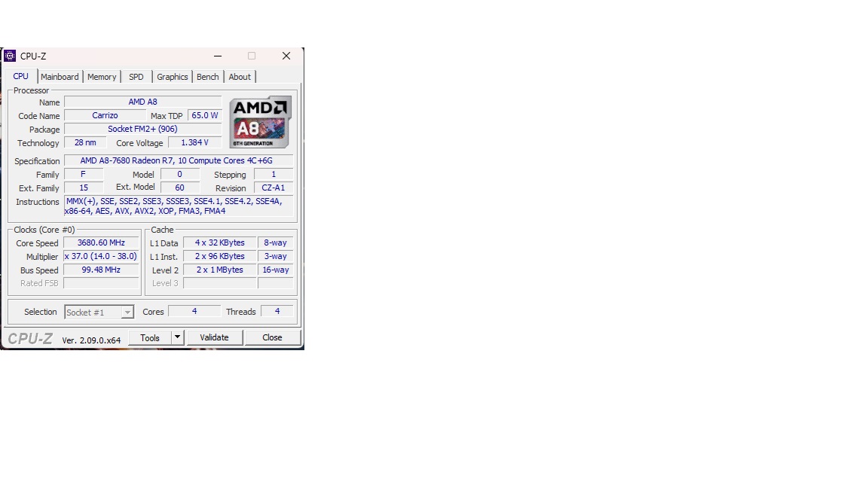
Task: Go to the Graphics tab
Action: (x=172, y=77)
